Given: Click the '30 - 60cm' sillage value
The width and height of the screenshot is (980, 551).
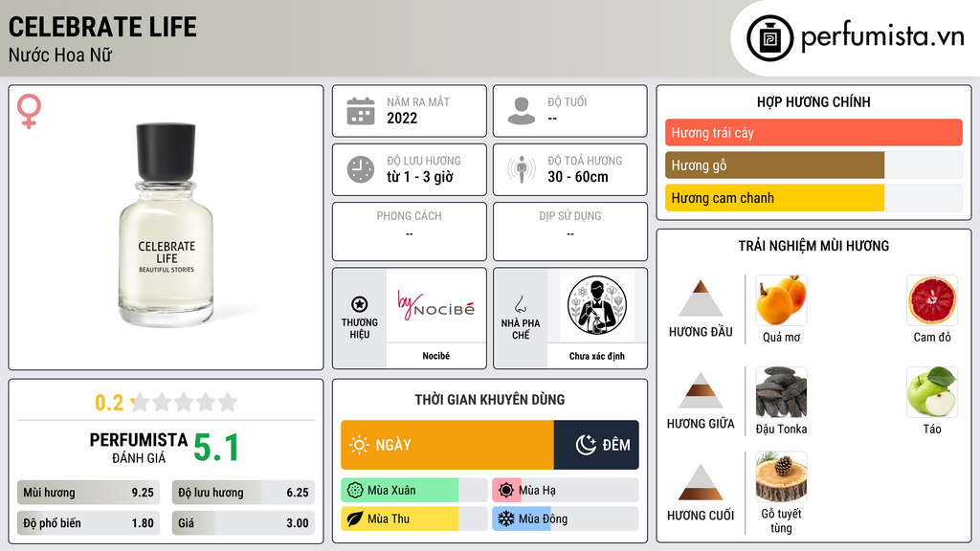Looking at the screenshot, I should coord(578,177).
